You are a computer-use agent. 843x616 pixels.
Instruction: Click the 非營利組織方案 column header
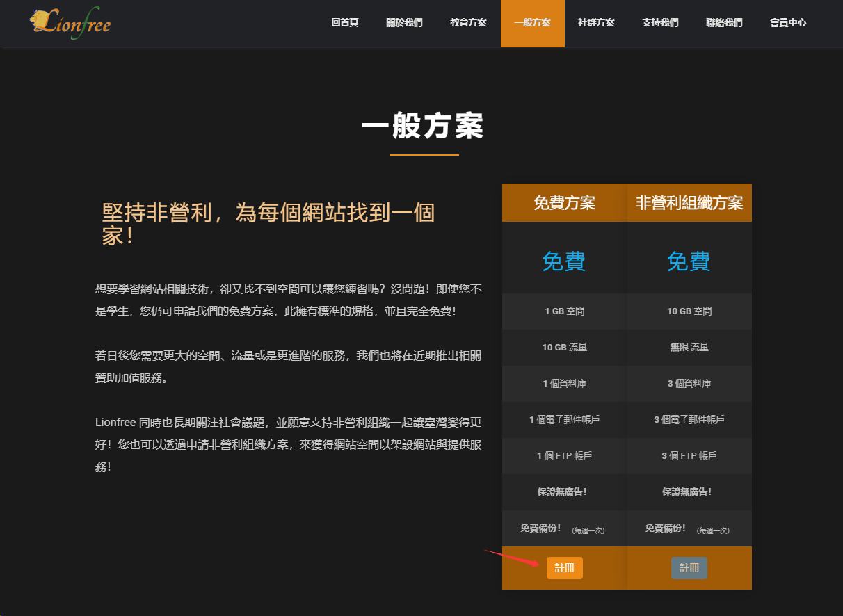point(689,203)
